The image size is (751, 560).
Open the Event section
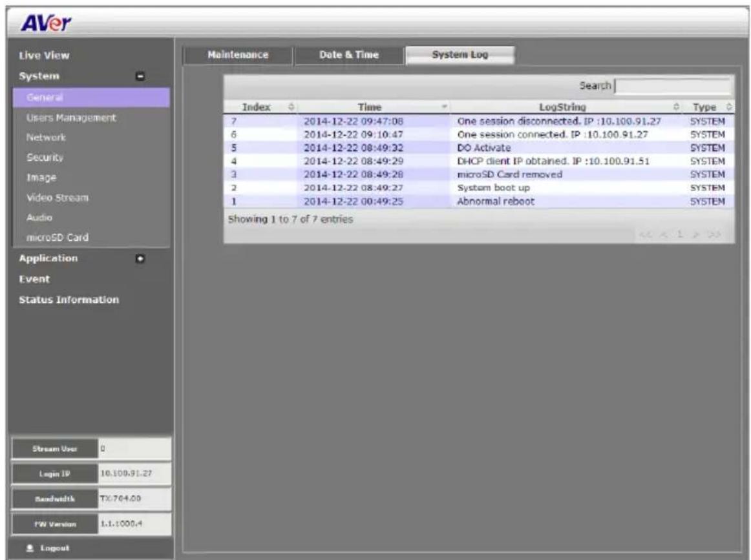tap(34, 279)
